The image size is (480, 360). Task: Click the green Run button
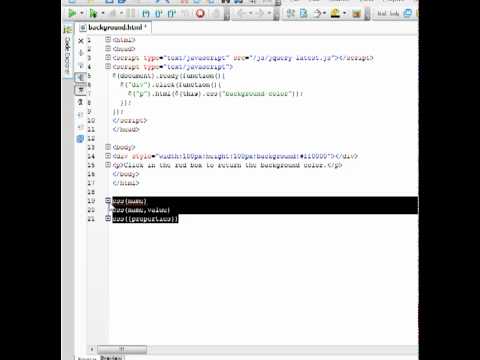coord(72,13)
